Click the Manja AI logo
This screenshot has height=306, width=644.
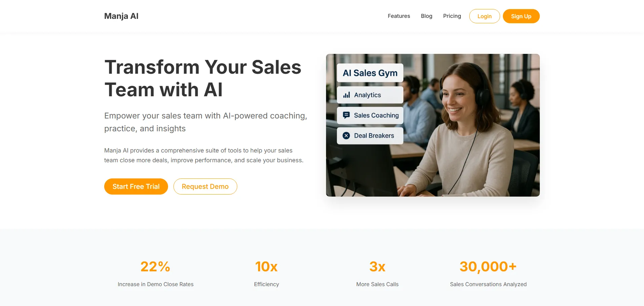(121, 16)
